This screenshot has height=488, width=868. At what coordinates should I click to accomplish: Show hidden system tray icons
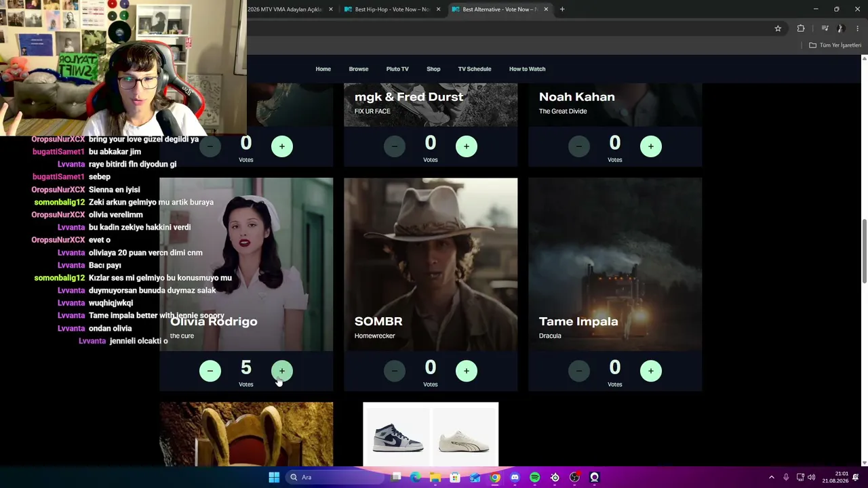(771, 477)
